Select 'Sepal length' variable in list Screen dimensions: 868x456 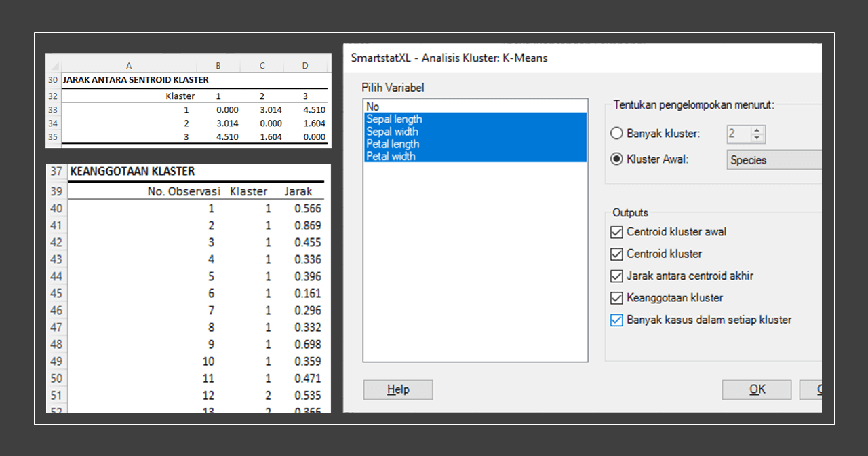pos(394,119)
